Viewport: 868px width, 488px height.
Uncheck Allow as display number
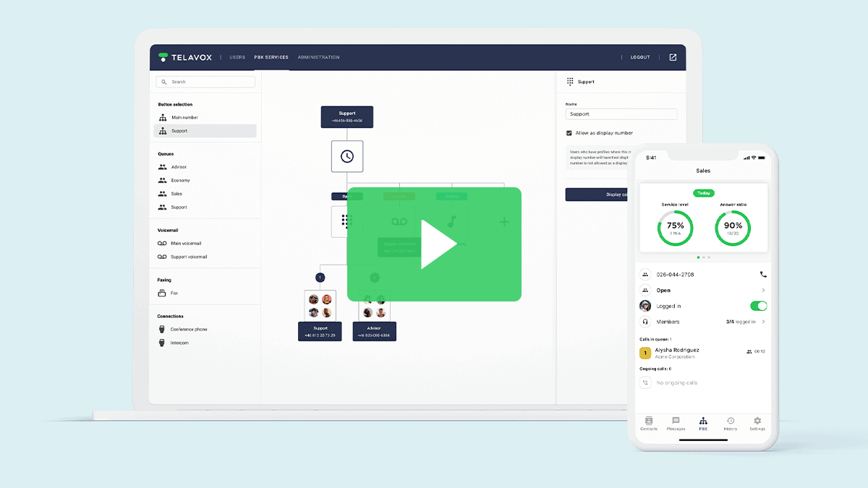[569, 133]
